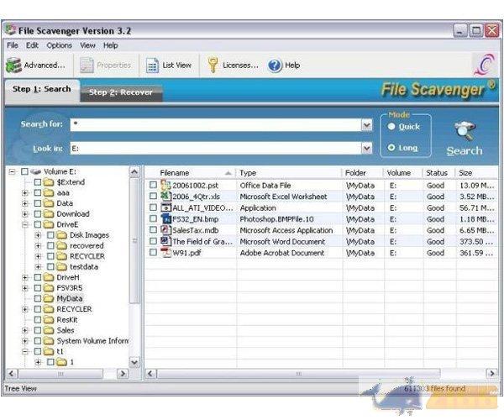Click the 2006_4Qtr.xls Excel file icon

tap(165, 196)
